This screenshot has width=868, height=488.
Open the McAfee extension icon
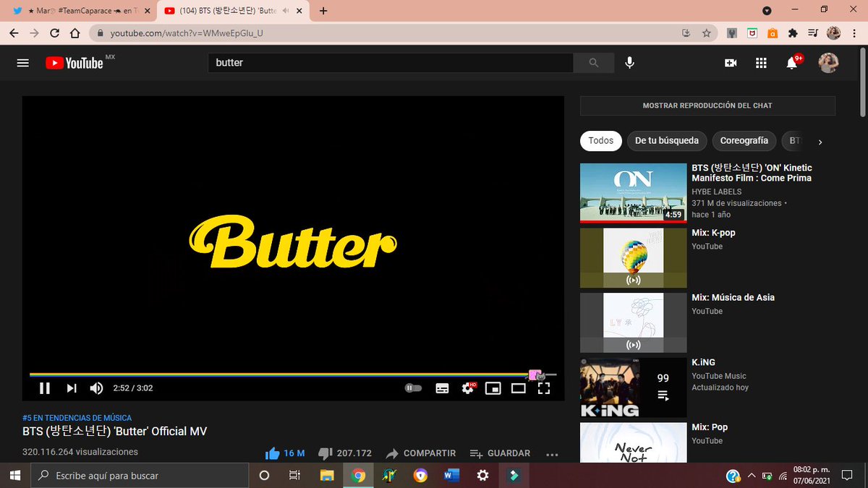click(x=752, y=33)
